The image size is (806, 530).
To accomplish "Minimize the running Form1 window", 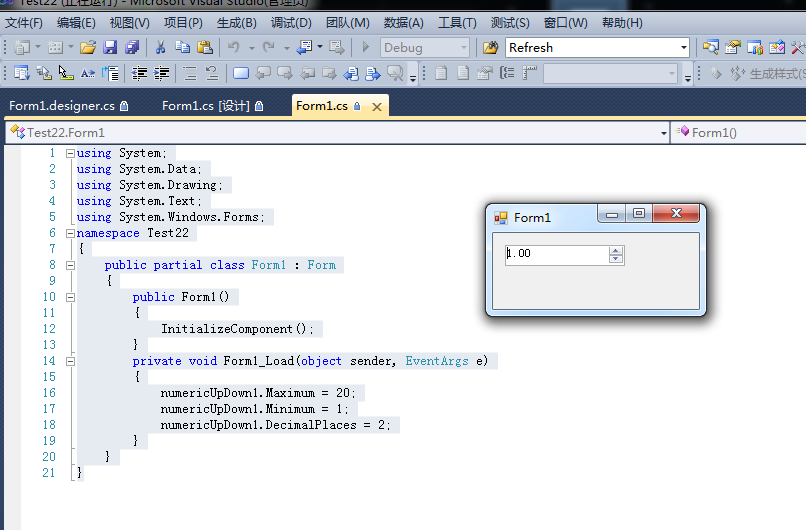I will pos(612,213).
